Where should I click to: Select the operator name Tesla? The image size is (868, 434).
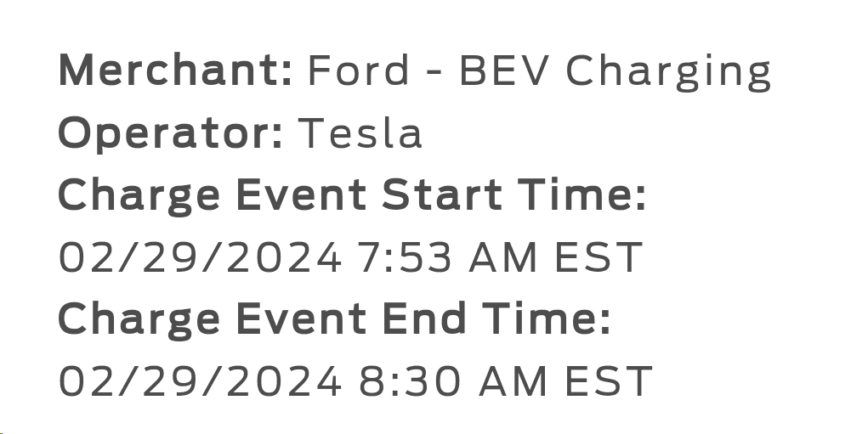pos(360,133)
